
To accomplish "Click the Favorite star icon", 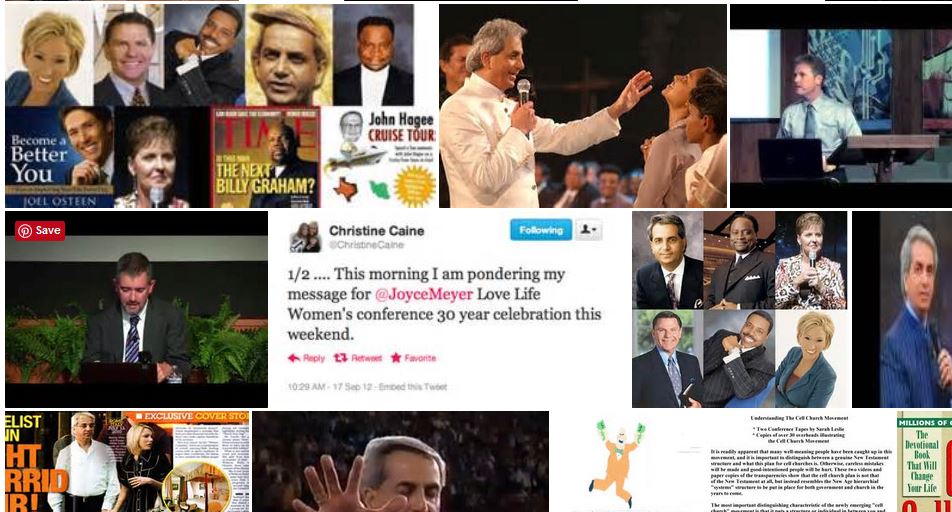I will [x=396, y=358].
